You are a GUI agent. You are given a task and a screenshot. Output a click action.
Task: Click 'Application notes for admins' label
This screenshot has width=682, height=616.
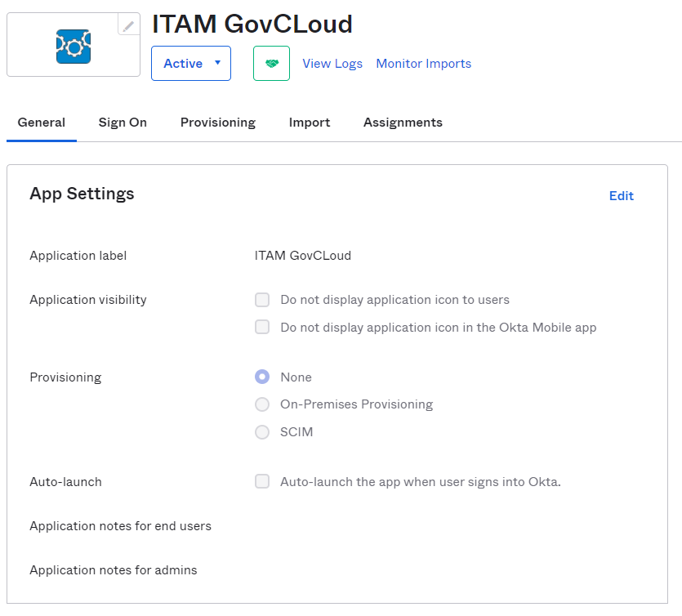113,570
